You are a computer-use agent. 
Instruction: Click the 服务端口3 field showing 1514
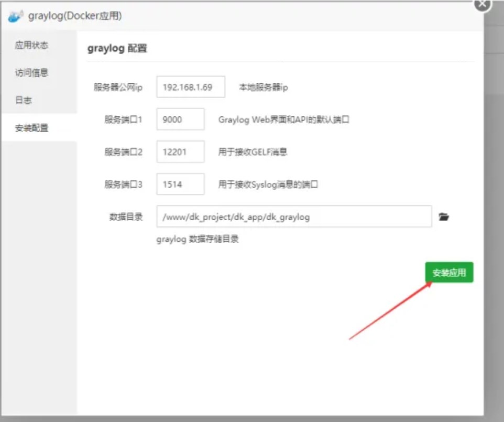[x=180, y=184]
